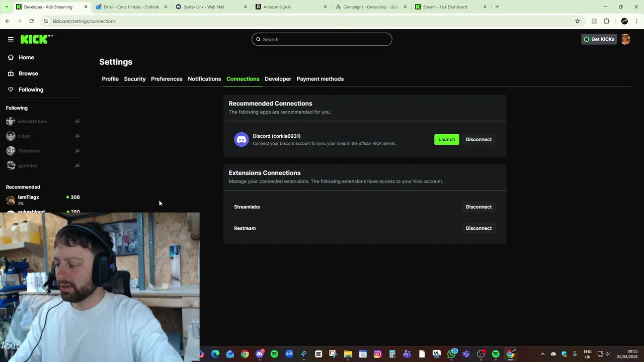The image size is (644, 362).
Task: Launch the Discord connection
Action: click(446, 139)
